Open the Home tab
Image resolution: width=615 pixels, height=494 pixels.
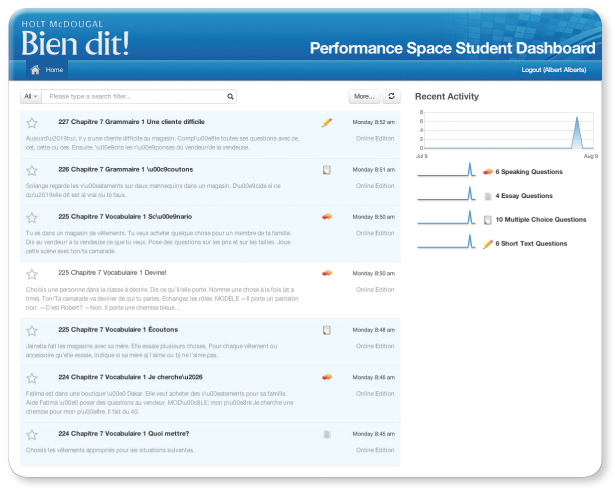tap(47, 70)
